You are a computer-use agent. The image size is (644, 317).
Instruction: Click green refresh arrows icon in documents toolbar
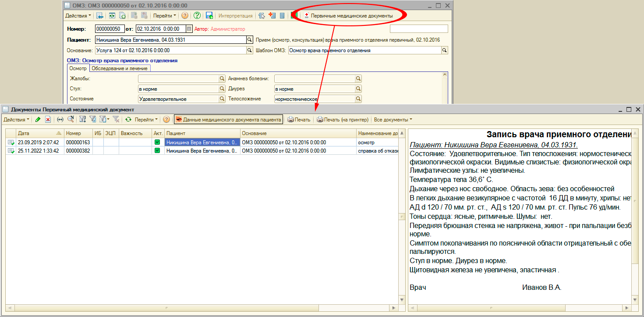tap(128, 119)
